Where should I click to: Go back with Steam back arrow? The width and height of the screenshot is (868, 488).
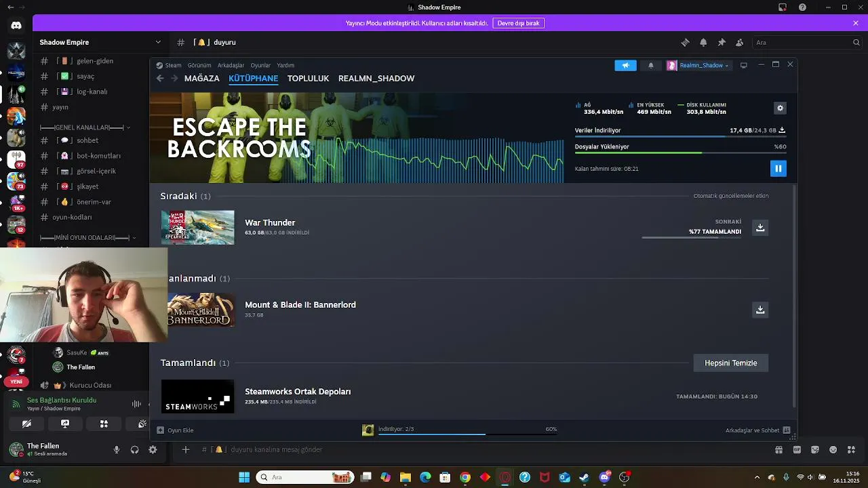(x=160, y=79)
